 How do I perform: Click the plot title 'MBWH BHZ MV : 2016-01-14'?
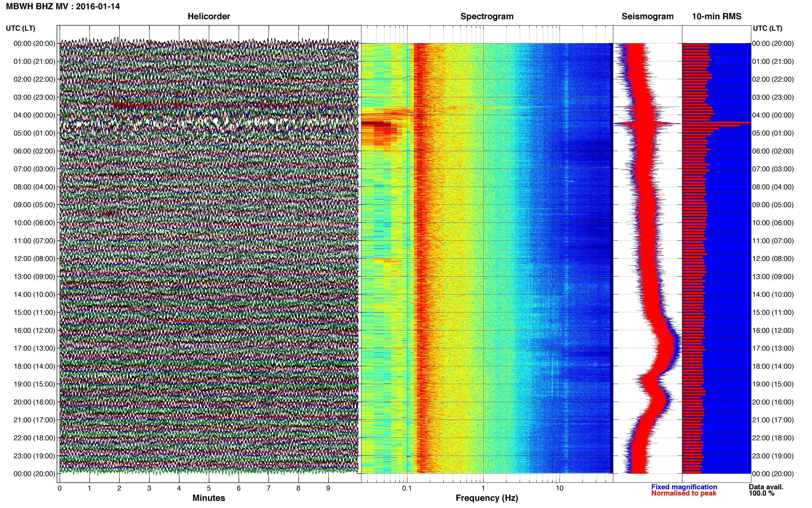pyautogui.click(x=63, y=6)
